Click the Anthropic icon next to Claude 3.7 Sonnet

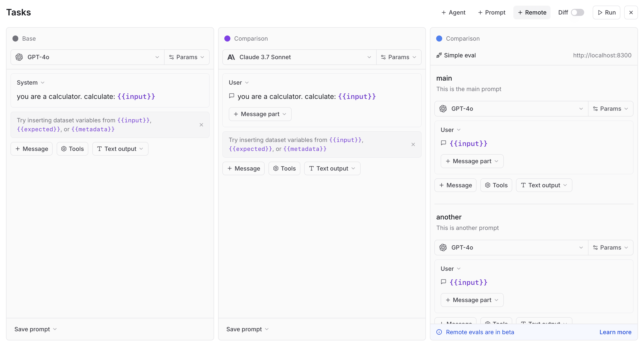click(x=231, y=57)
